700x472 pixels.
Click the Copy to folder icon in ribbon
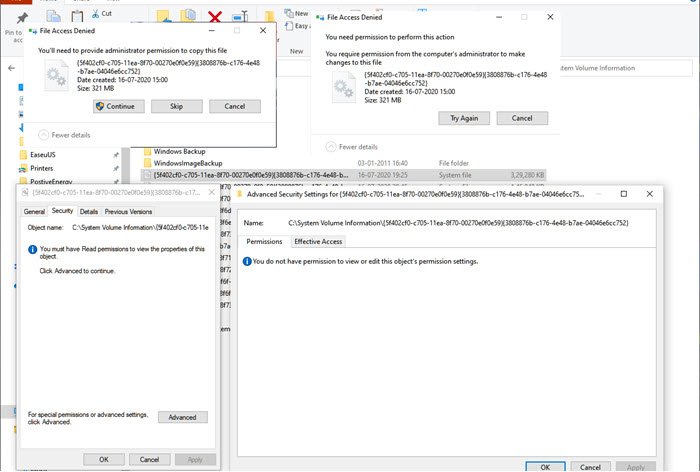[x=188, y=16]
